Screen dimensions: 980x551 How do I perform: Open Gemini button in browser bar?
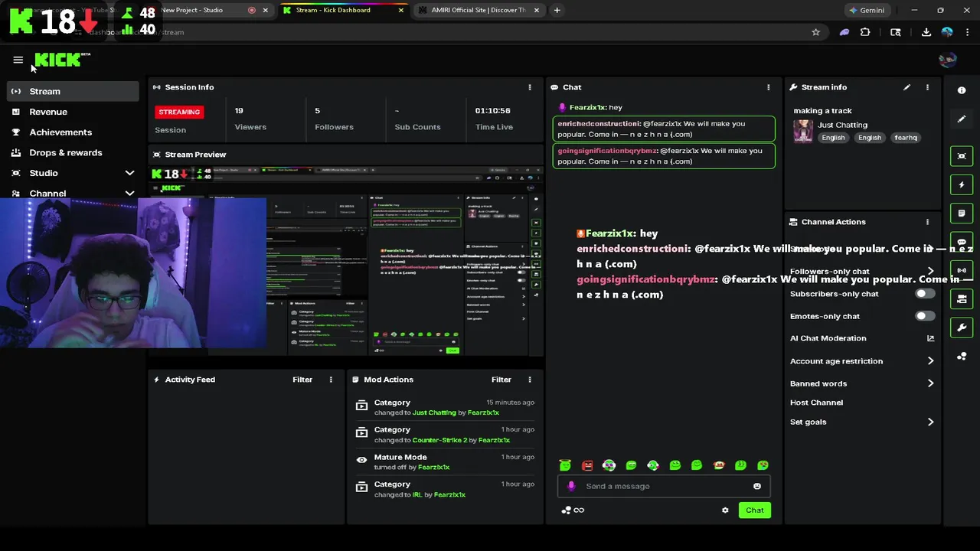867,10
